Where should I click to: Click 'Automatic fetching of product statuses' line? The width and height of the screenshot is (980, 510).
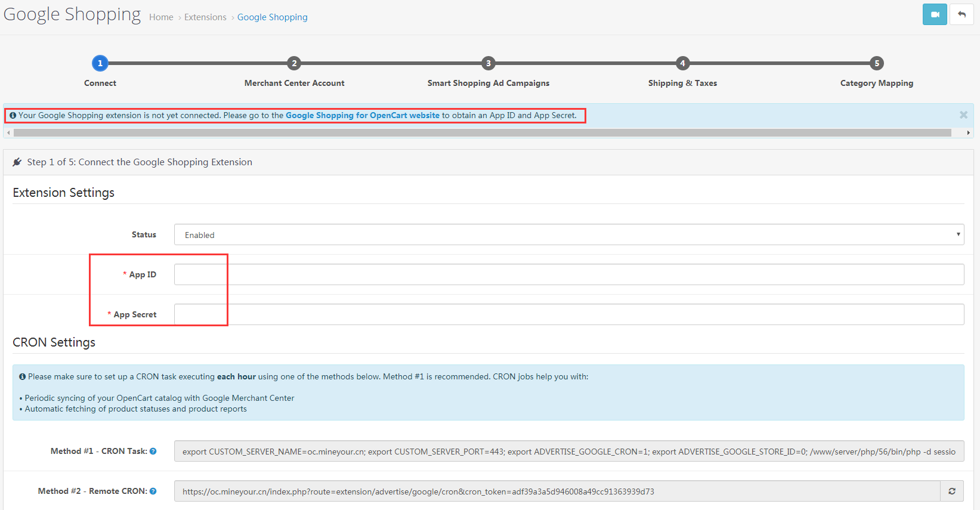tap(135, 409)
